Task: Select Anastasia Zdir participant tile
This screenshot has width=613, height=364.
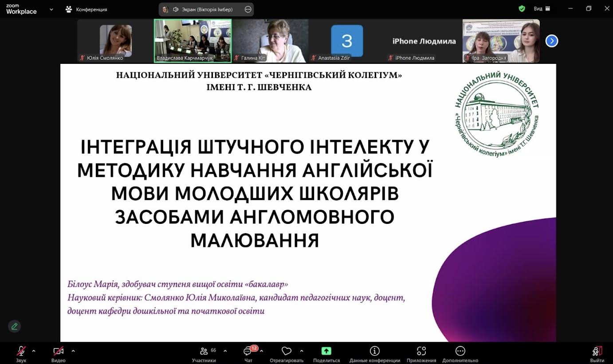Action: [x=347, y=41]
